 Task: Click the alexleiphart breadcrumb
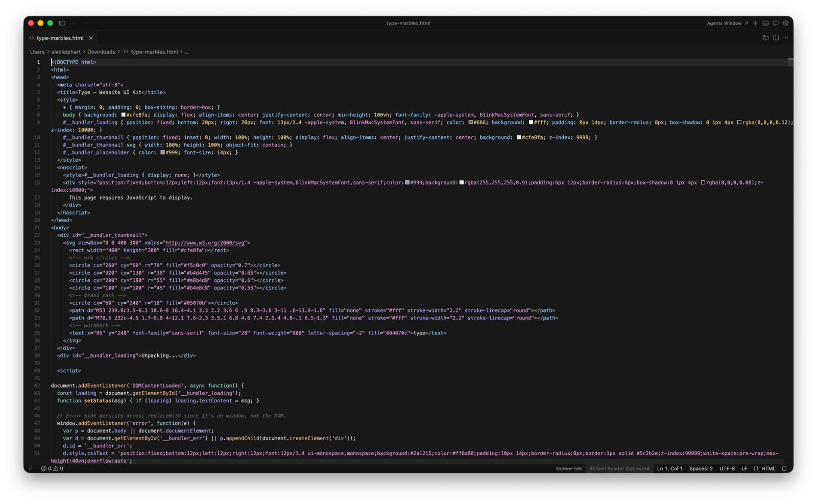pyautogui.click(x=66, y=52)
